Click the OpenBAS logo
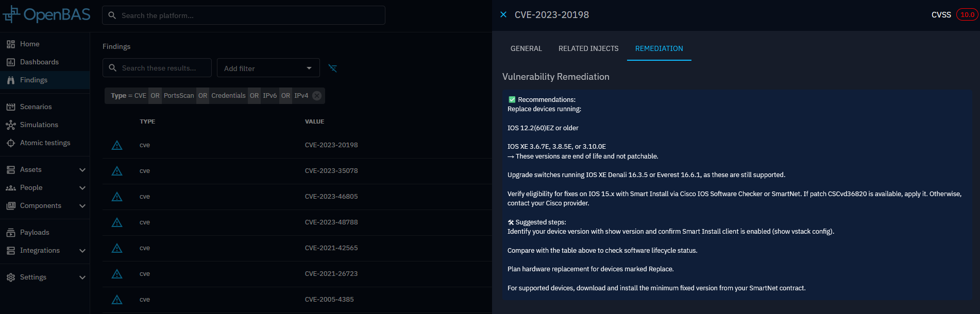The image size is (980, 314). [46, 15]
